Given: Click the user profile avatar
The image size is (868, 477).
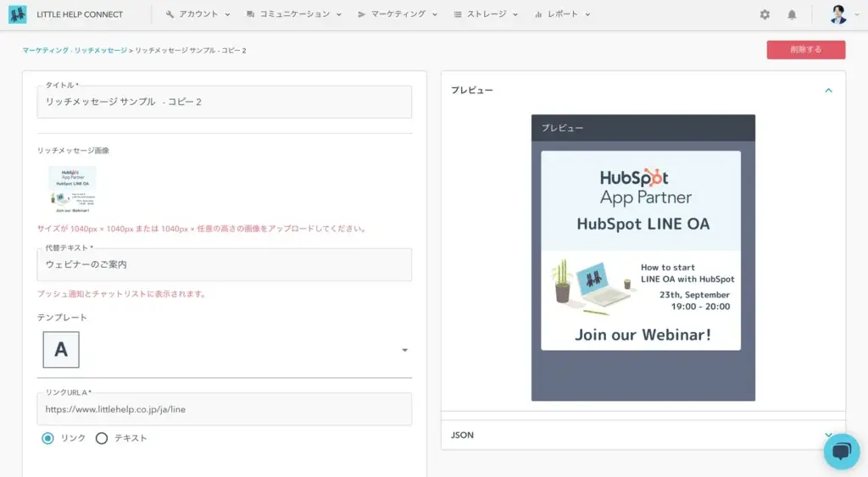Looking at the screenshot, I should (x=837, y=14).
